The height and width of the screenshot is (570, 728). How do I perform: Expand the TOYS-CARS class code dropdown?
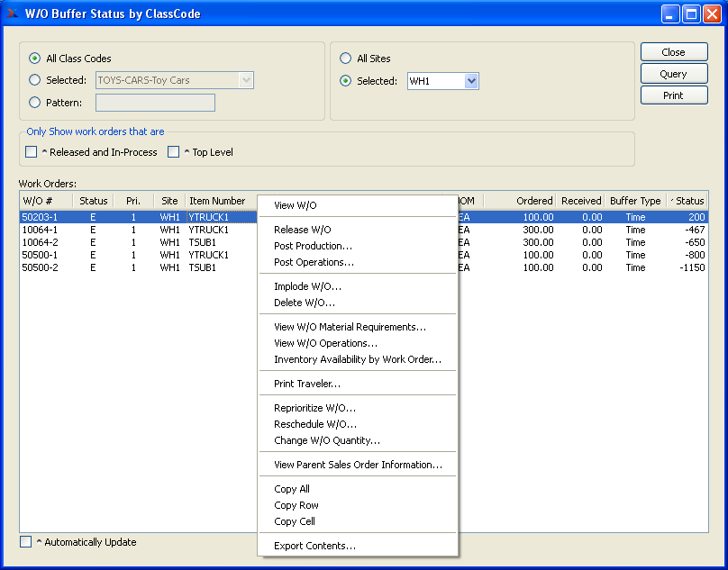(246, 81)
